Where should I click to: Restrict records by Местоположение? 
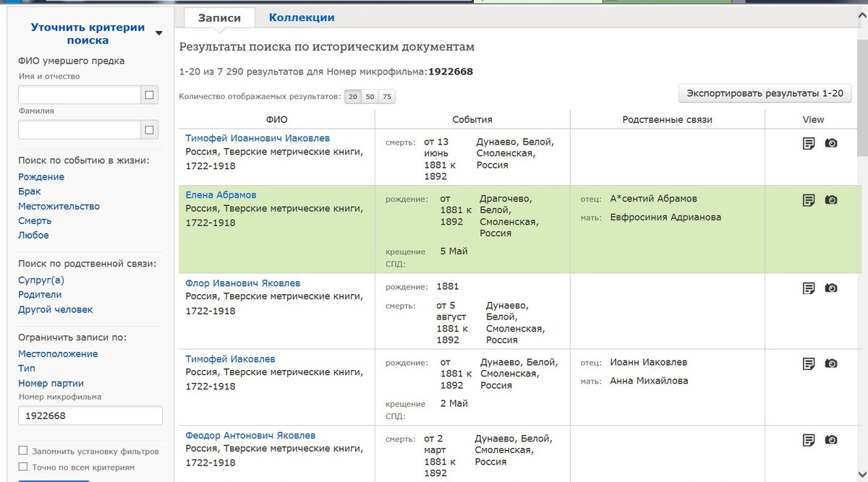pos(58,354)
